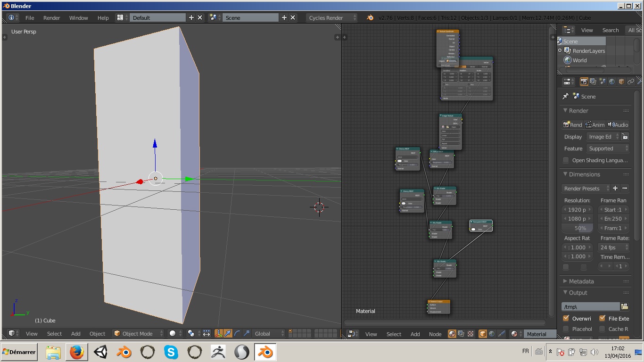Image resolution: width=644 pixels, height=362 pixels.
Task: Disable the File Extensions checkbox
Action: tap(603, 318)
